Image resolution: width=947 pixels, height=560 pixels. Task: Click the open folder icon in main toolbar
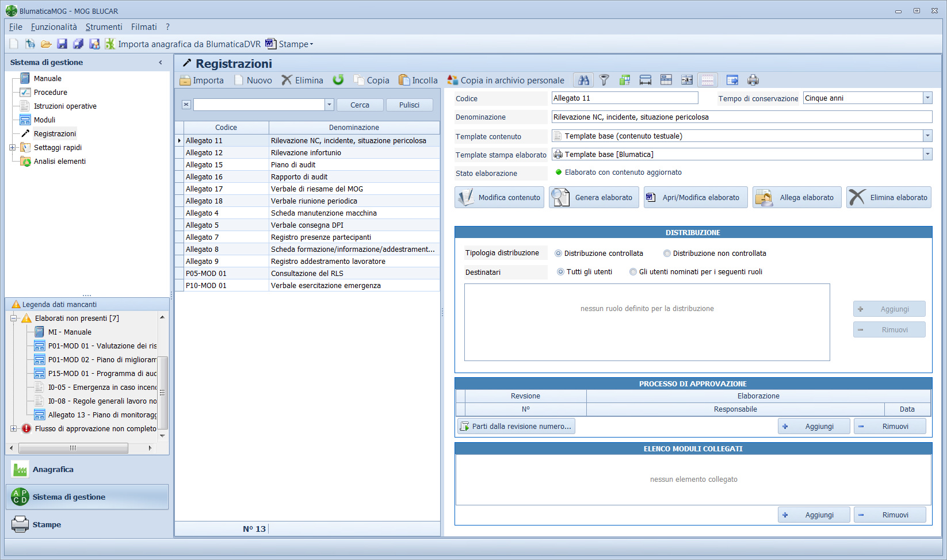pos(46,44)
